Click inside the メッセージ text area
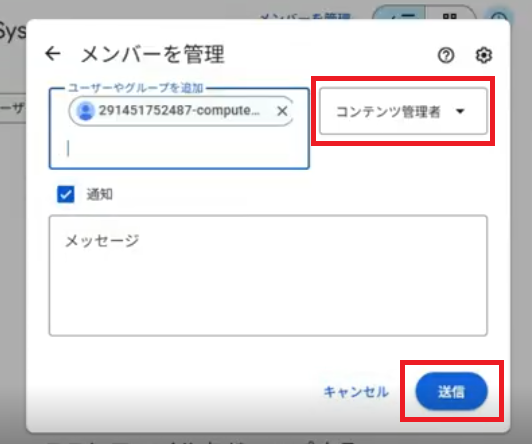The width and height of the screenshot is (532, 444). (x=268, y=275)
